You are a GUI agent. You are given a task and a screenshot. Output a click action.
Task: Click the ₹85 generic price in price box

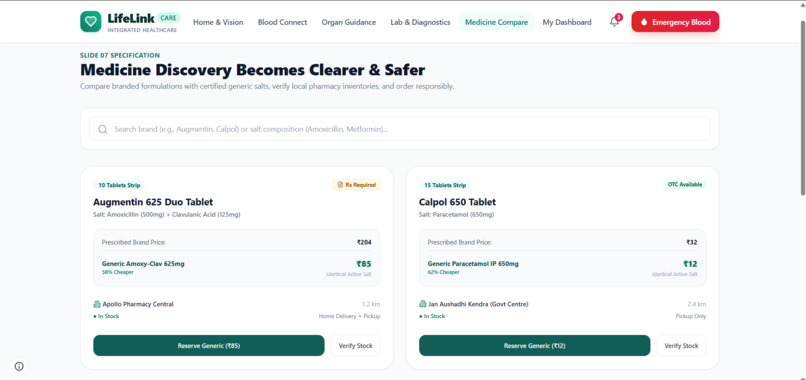click(364, 264)
